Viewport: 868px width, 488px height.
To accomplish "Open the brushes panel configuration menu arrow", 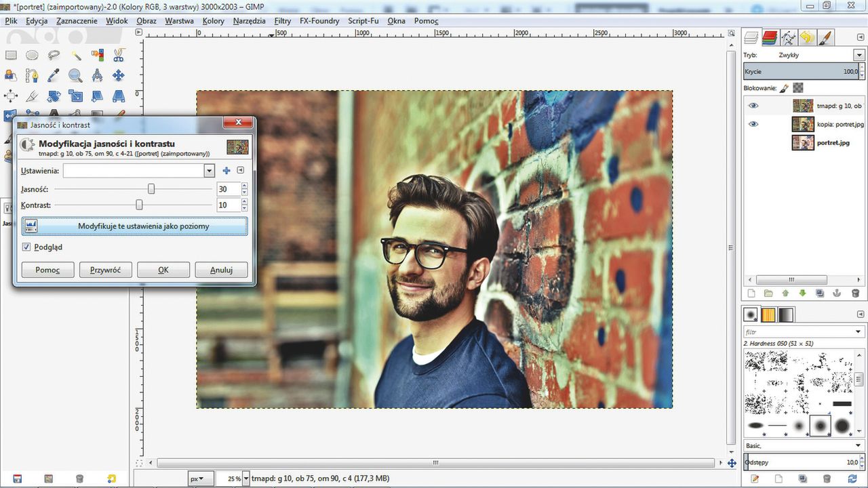I will [x=860, y=314].
